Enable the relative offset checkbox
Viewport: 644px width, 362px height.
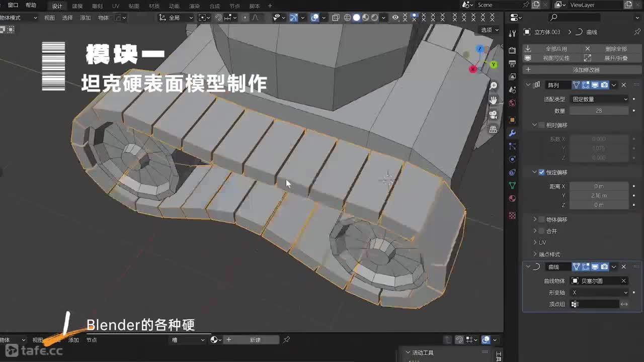point(541,125)
